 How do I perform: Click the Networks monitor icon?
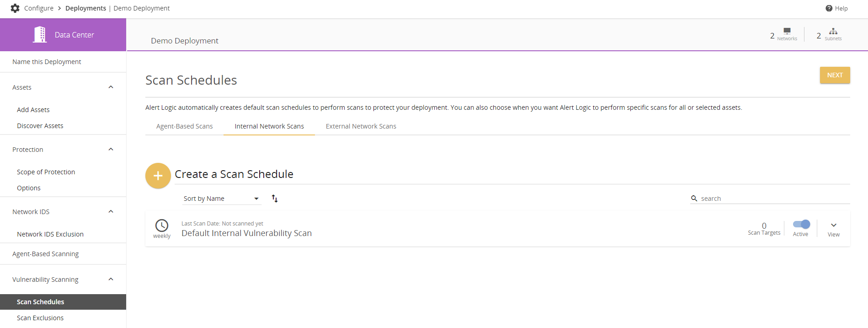click(787, 31)
